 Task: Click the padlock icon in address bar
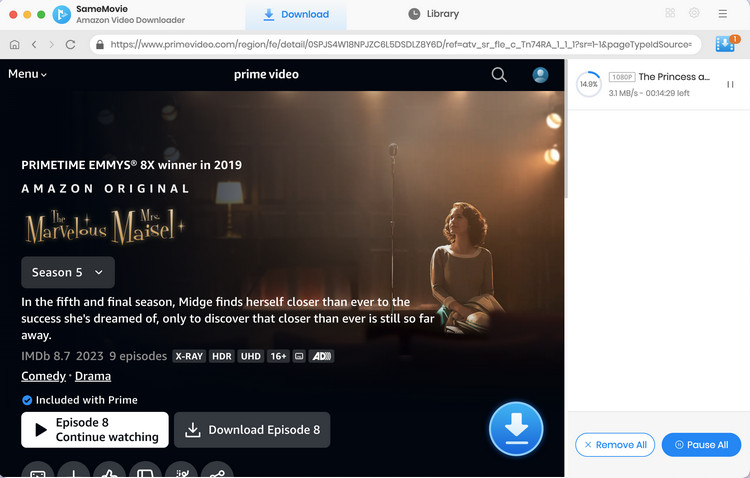point(99,44)
